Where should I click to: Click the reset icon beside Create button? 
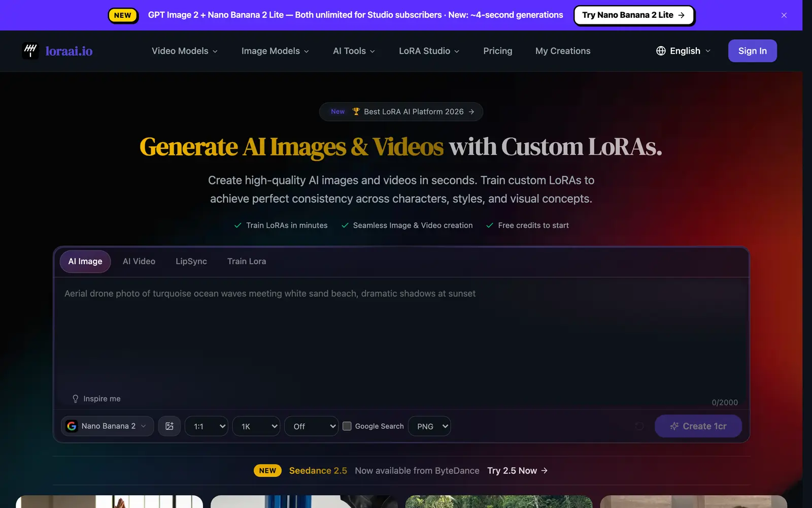(x=639, y=426)
